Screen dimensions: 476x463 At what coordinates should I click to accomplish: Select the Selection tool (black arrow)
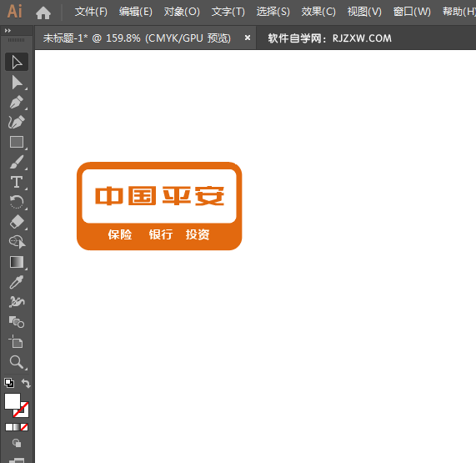point(17,62)
